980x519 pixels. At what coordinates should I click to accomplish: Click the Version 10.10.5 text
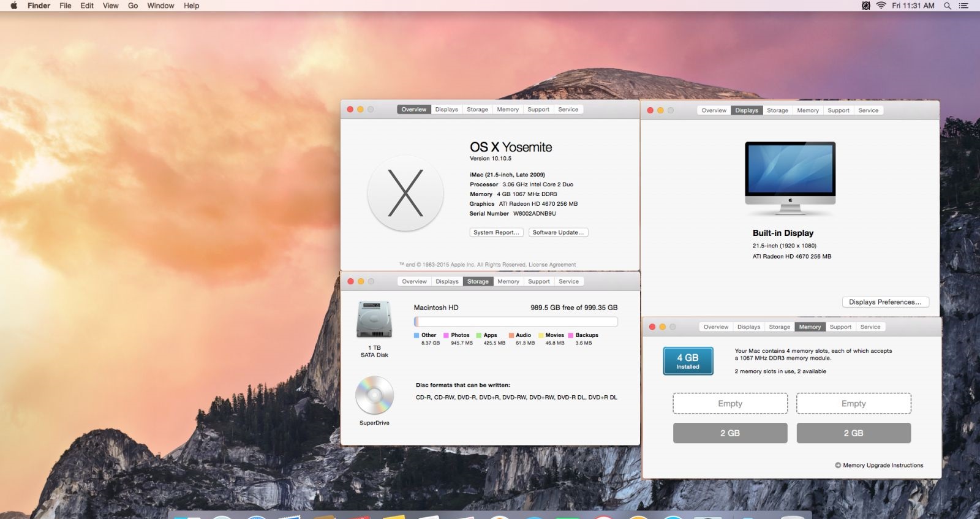(491, 159)
